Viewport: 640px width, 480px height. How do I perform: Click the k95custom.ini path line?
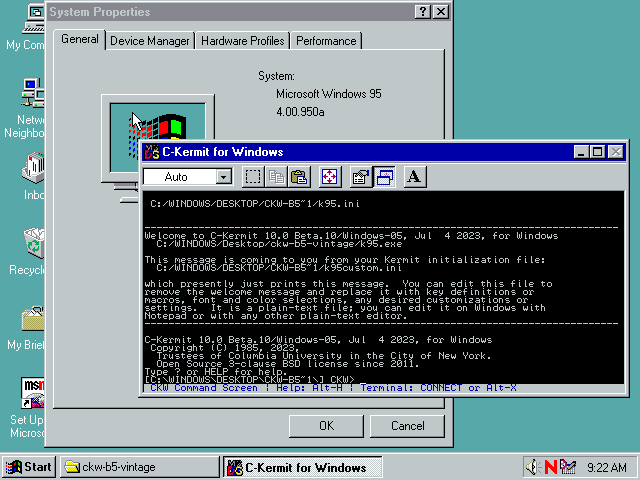coord(279,268)
